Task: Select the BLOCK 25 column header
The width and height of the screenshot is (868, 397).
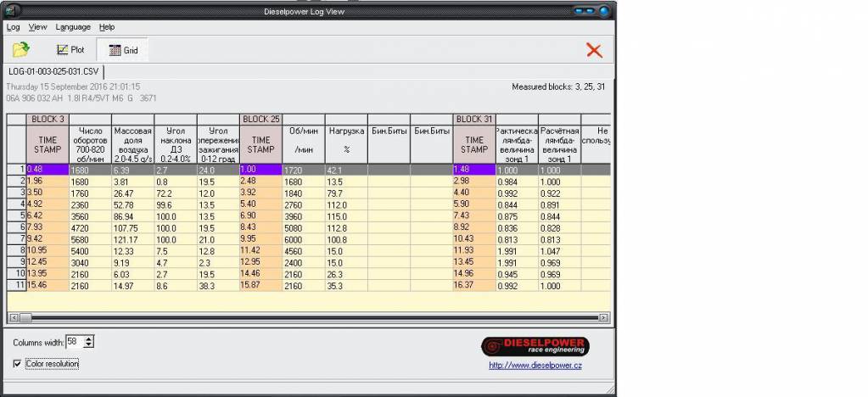Action: (261, 119)
